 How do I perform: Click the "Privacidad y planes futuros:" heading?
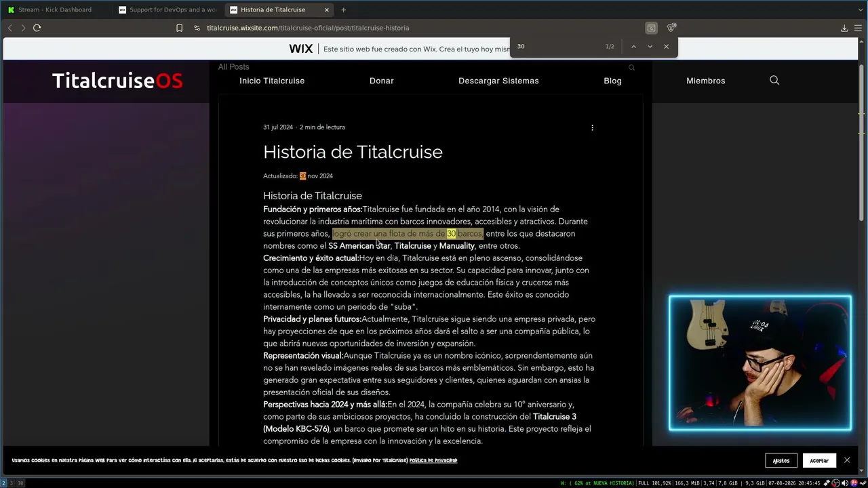pyautogui.click(x=312, y=319)
